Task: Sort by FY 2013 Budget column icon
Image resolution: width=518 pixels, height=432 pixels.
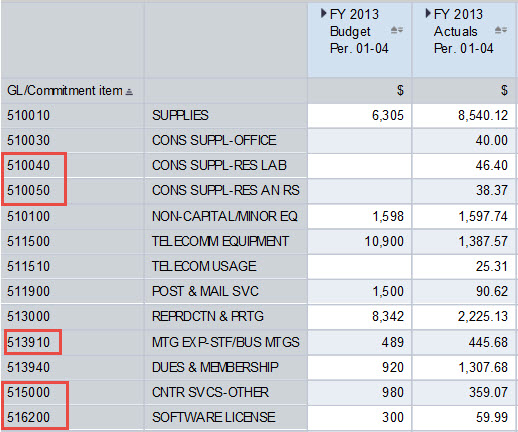Action: [x=397, y=30]
